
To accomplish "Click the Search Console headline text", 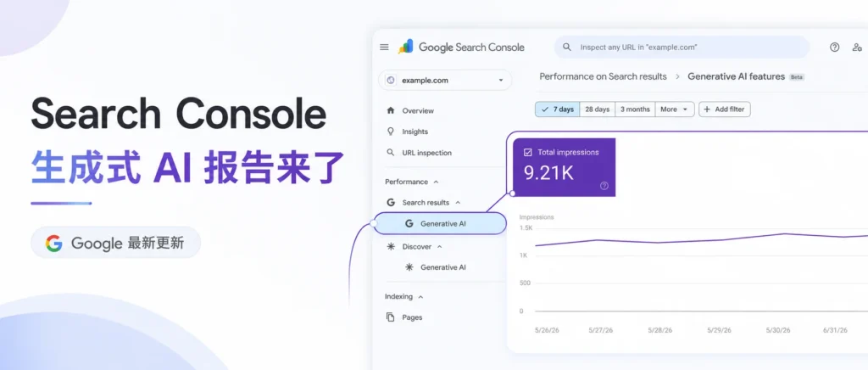I will point(178,115).
